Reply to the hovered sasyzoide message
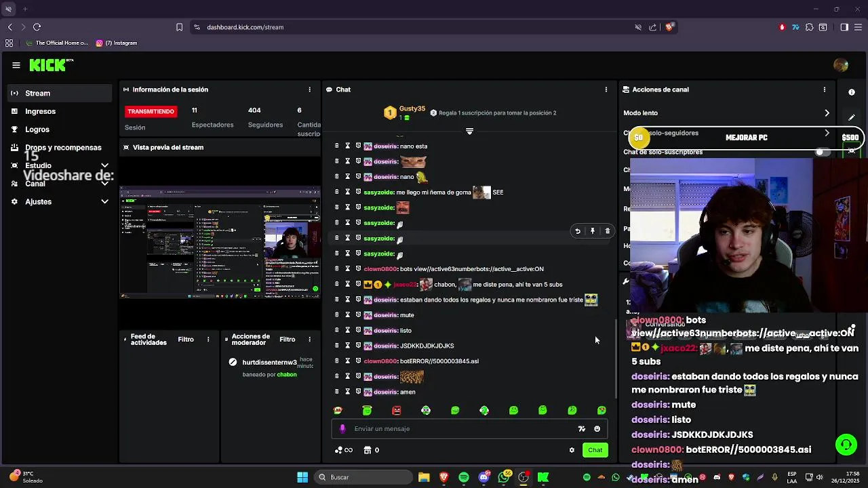Image resolution: width=868 pixels, height=488 pixels. pyautogui.click(x=578, y=231)
